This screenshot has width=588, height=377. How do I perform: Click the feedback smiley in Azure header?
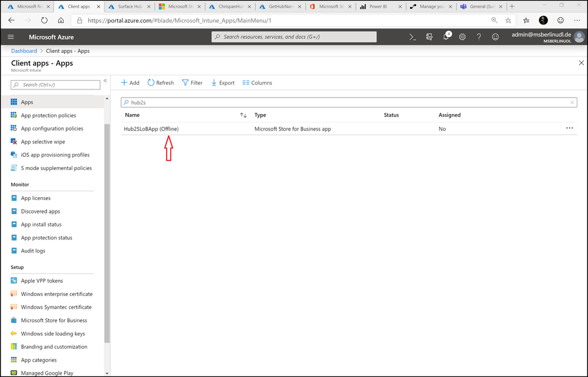tap(496, 36)
